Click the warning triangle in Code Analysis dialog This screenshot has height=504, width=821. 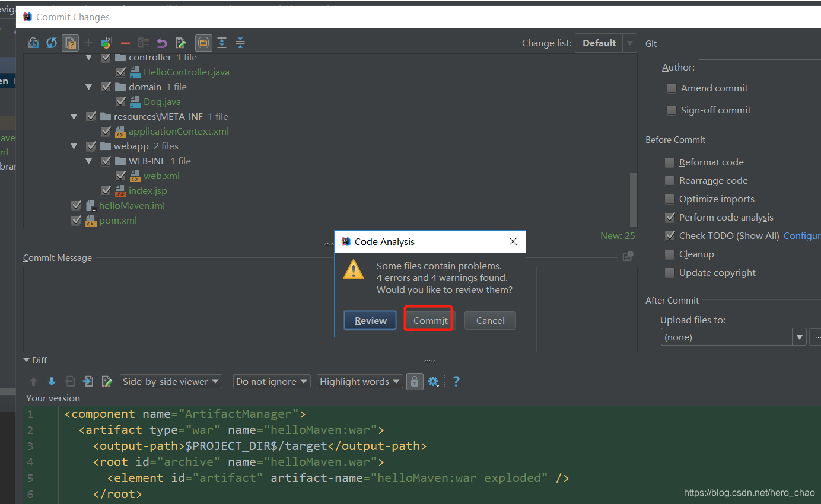pos(354,269)
